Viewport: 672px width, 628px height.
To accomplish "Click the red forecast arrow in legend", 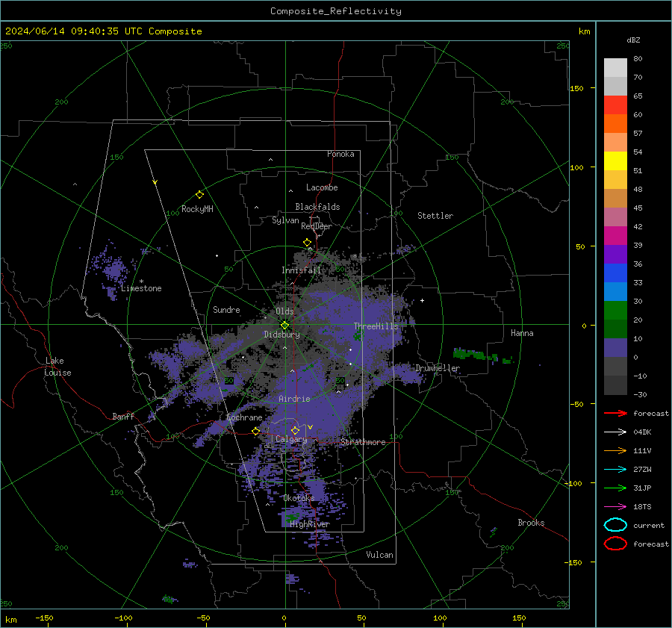I will point(615,413).
